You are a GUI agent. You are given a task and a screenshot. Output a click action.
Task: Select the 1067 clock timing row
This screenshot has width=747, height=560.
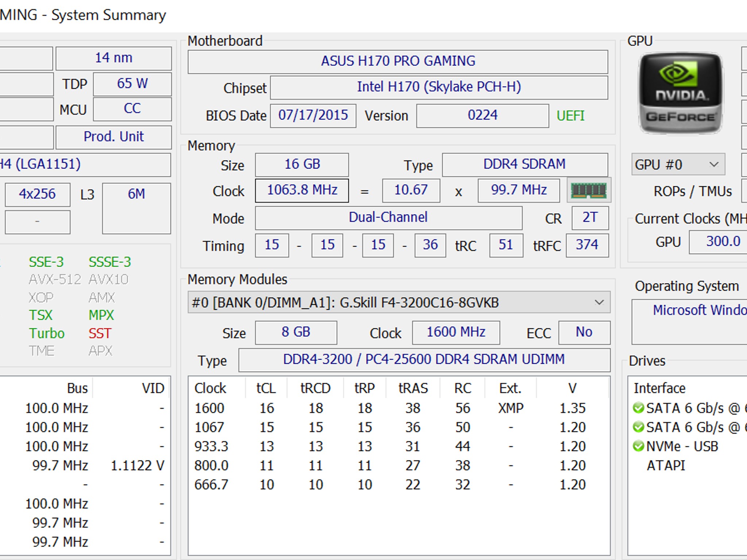click(x=399, y=427)
